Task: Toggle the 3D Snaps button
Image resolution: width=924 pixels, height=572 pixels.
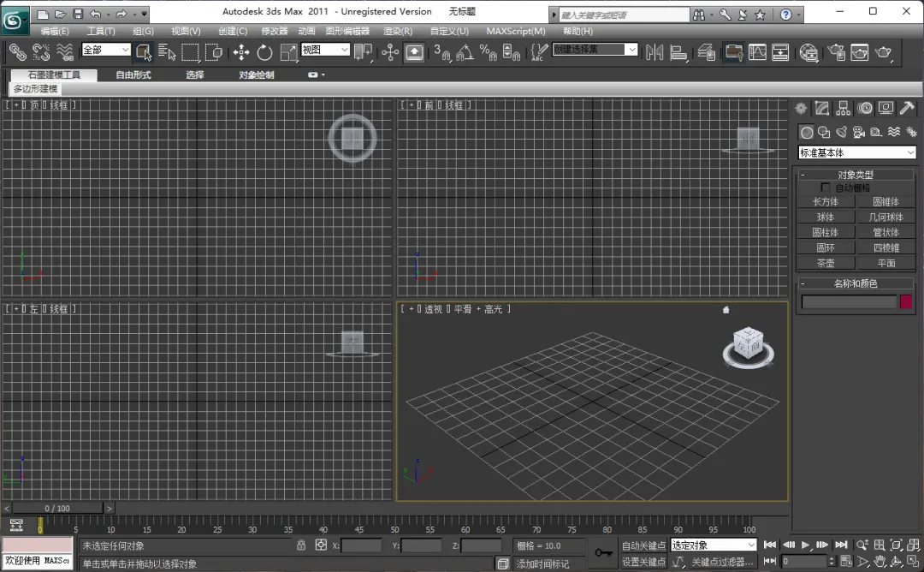Action: [441, 52]
